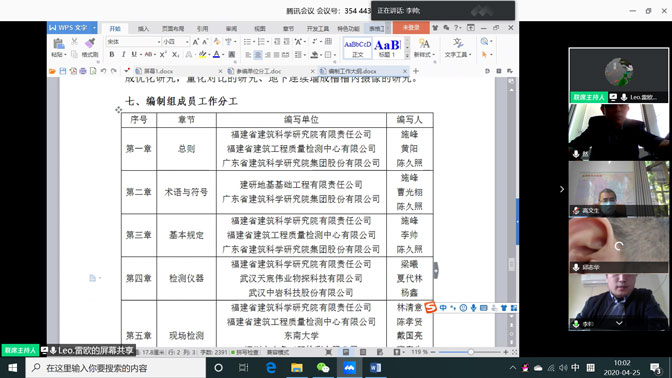672x378 pixels.
Task: Click the insert table grid icon
Action: coord(328,41)
